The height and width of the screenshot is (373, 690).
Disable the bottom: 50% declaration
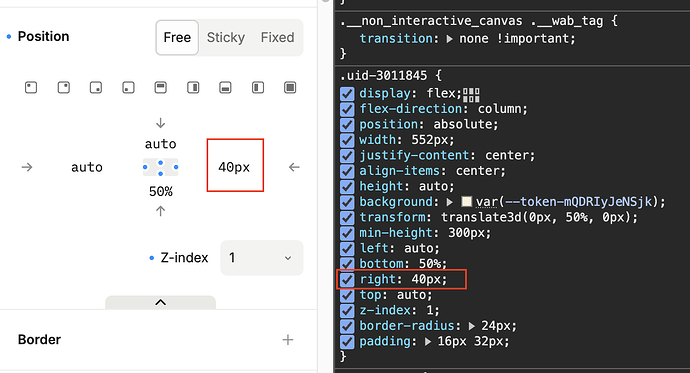coord(347,264)
